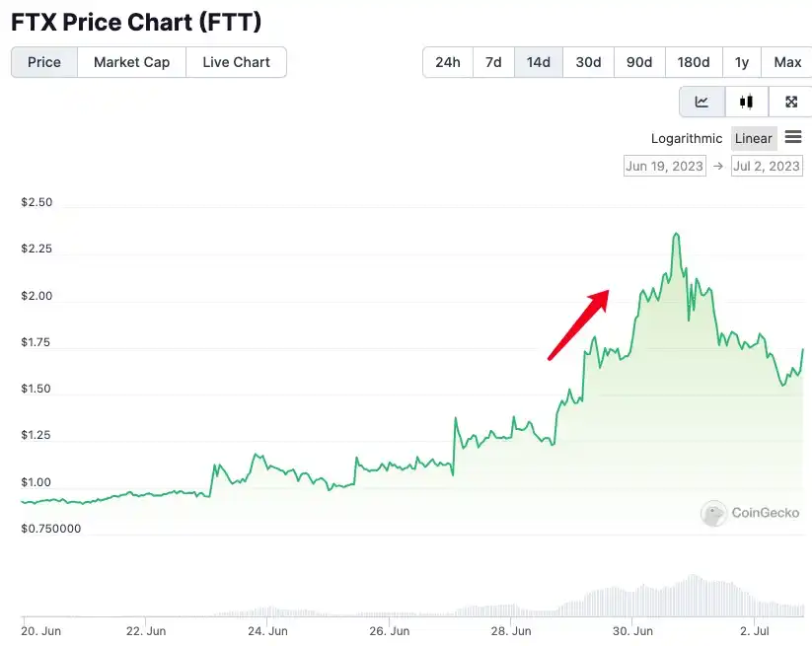Image resolution: width=812 pixels, height=646 pixels.
Task: View the 90d price history
Action: pos(638,61)
